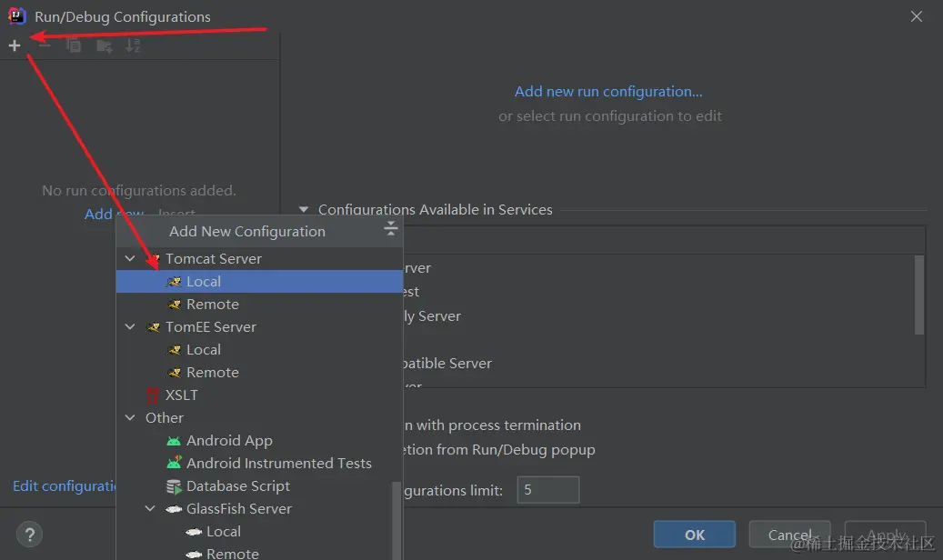Image resolution: width=943 pixels, height=560 pixels.
Task: Open the help question mark button
Action: pyautogui.click(x=29, y=535)
